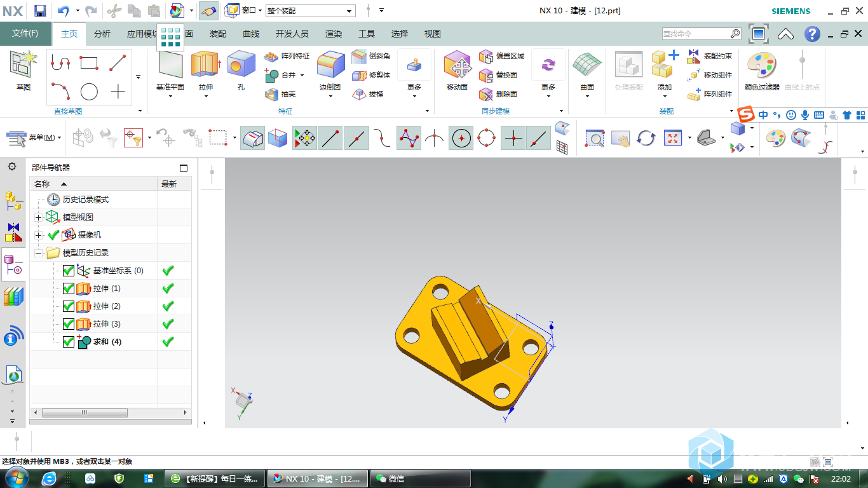This screenshot has width=868, height=488.
Task: Click the 修剪体 trim body tool
Action: 371,75
